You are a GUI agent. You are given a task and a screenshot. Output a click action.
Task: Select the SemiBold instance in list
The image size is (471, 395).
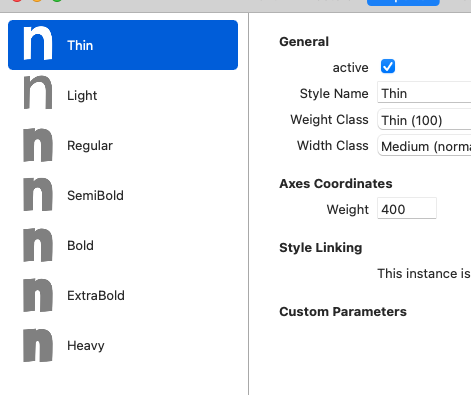(123, 195)
